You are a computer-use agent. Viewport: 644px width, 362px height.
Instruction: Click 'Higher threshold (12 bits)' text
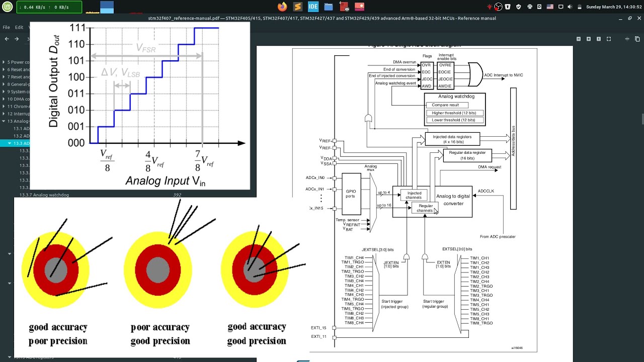click(x=454, y=113)
